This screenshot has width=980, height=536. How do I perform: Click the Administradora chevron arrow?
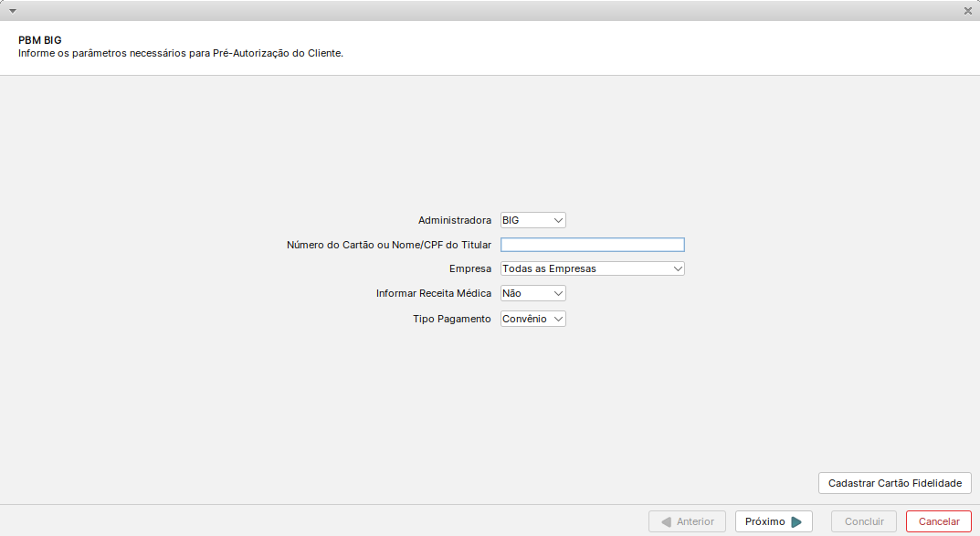coord(558,221)
